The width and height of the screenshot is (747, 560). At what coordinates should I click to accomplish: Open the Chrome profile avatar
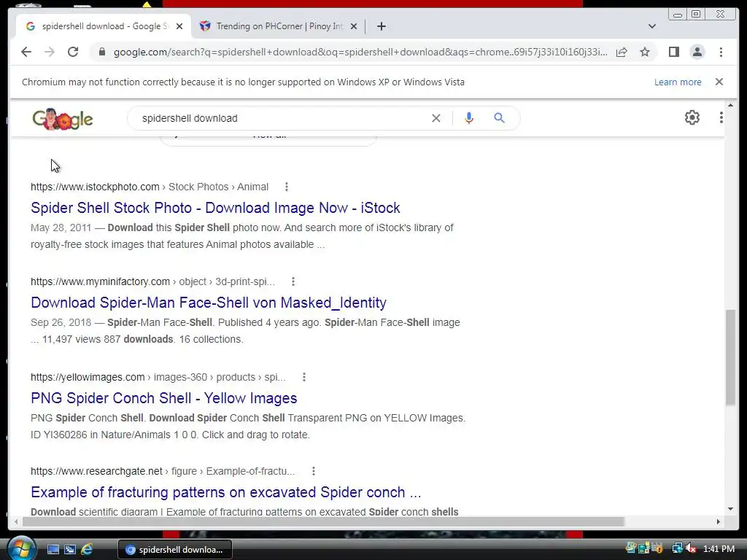click(x=697, y=52)
